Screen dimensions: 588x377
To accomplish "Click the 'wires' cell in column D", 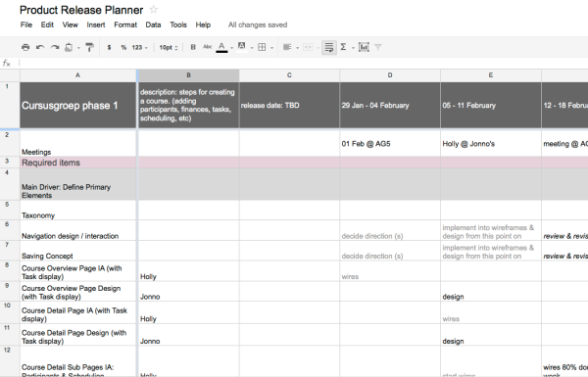I will click(x=390, y=271).
